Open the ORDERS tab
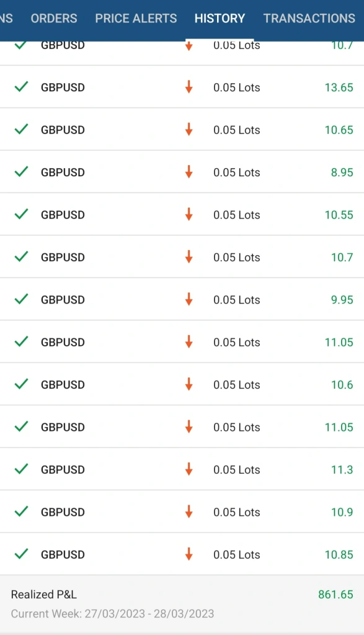The height and width of the screenshot is (635, 364). point(54,18)
